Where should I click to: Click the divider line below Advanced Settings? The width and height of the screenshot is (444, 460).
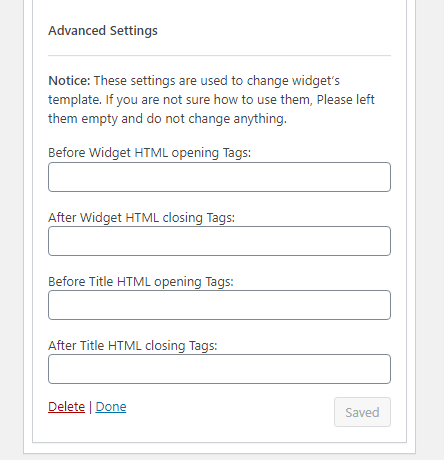(219, 56)
